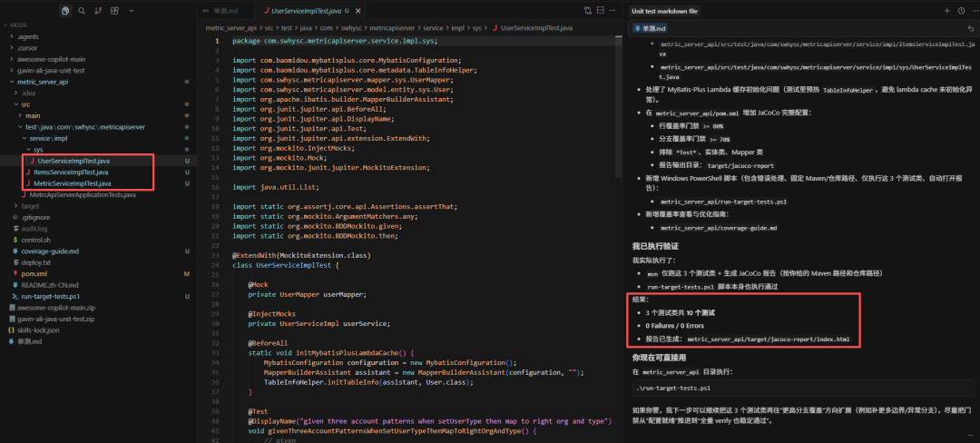The image size is (980, 443).
Task: Collapse the sys folder
Action: click(x=38, y=150)
